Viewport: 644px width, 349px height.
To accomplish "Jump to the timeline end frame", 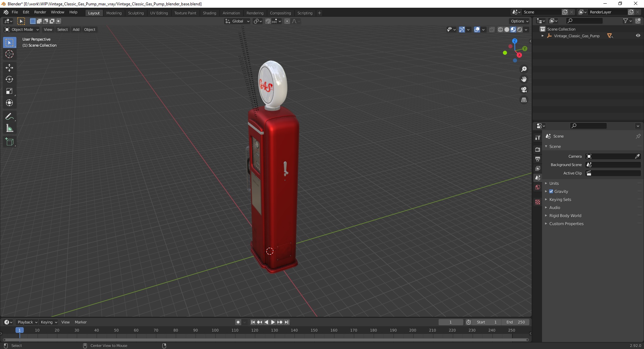I will coord(286,322).
